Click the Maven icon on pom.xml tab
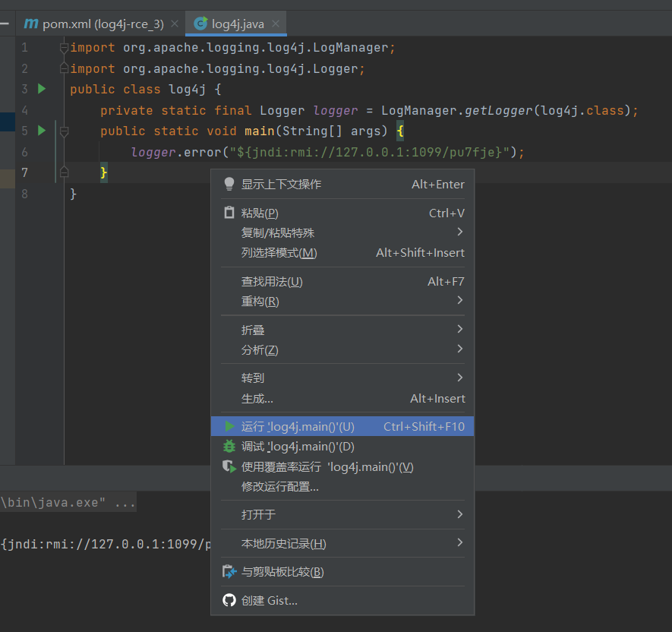 tap(31, 23)
